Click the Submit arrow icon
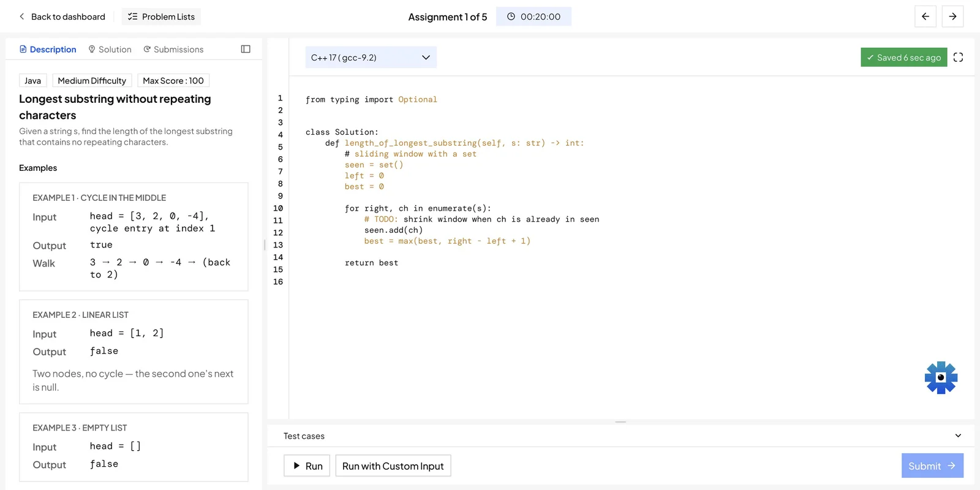This screenshot has width=980, height=490. [951, 466]
